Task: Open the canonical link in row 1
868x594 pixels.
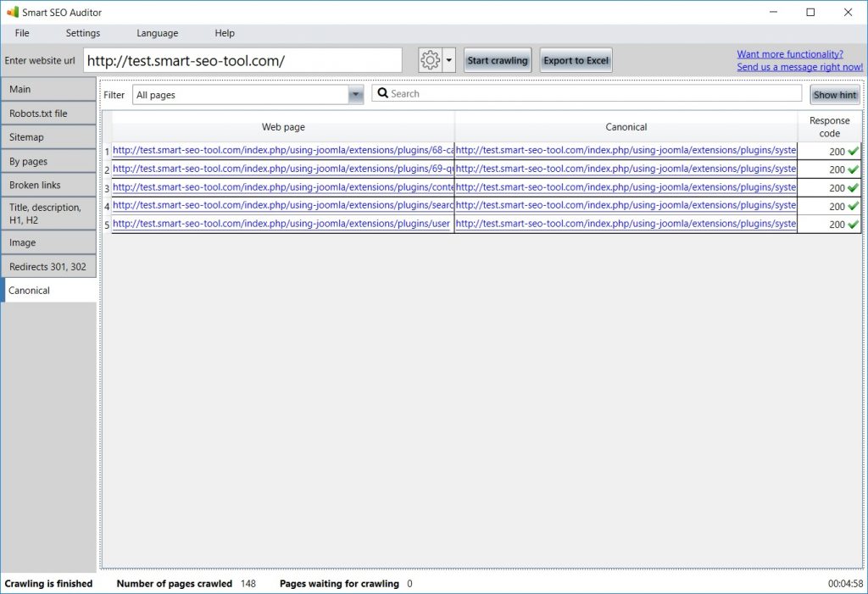Action: pos(626,150)
